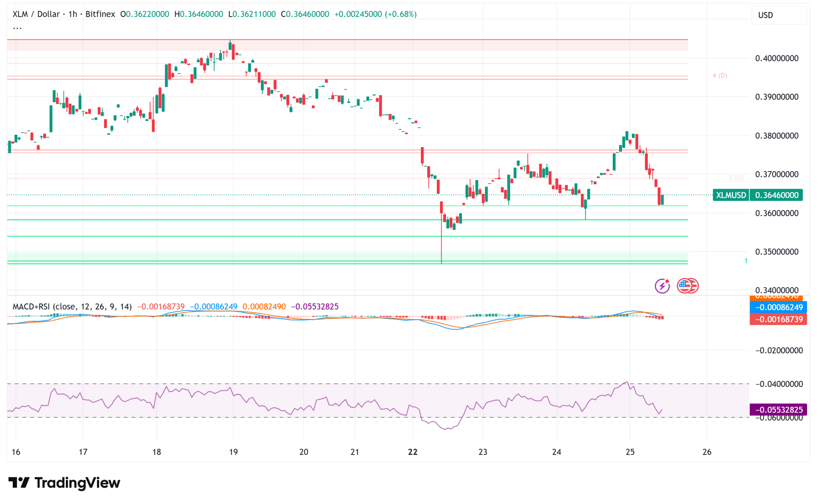This screenshot has width=817, height=504.
Task: Open the US flag economic events icon
Action: click(688, 285)
